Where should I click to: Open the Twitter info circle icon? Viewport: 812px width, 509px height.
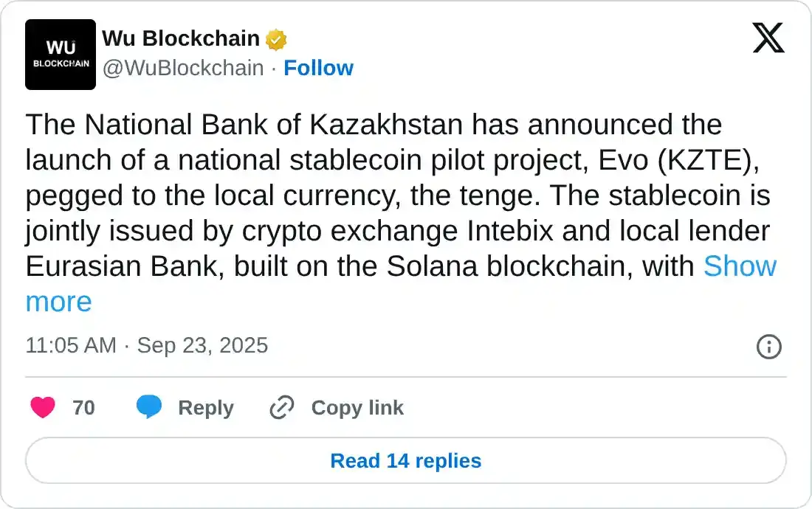(769, 346)
